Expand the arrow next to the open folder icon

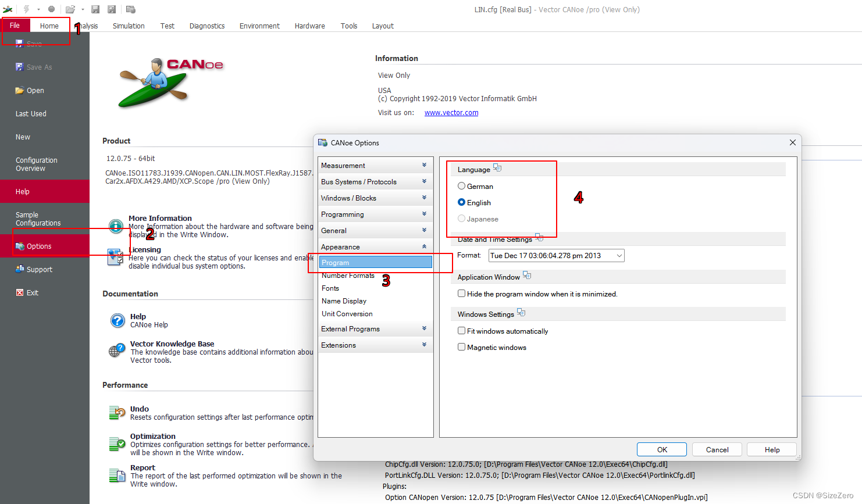[83, 9]
